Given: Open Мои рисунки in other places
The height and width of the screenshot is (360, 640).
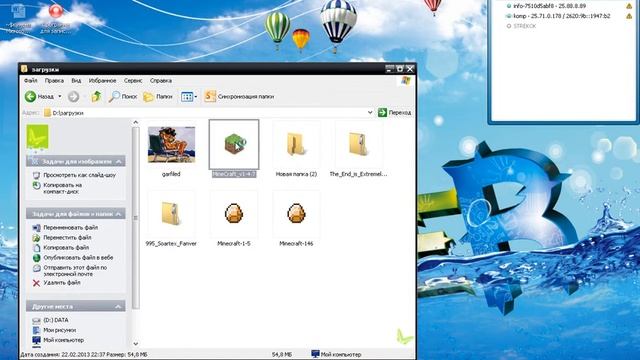Looking at the screenshot, I should coord(60,330).
